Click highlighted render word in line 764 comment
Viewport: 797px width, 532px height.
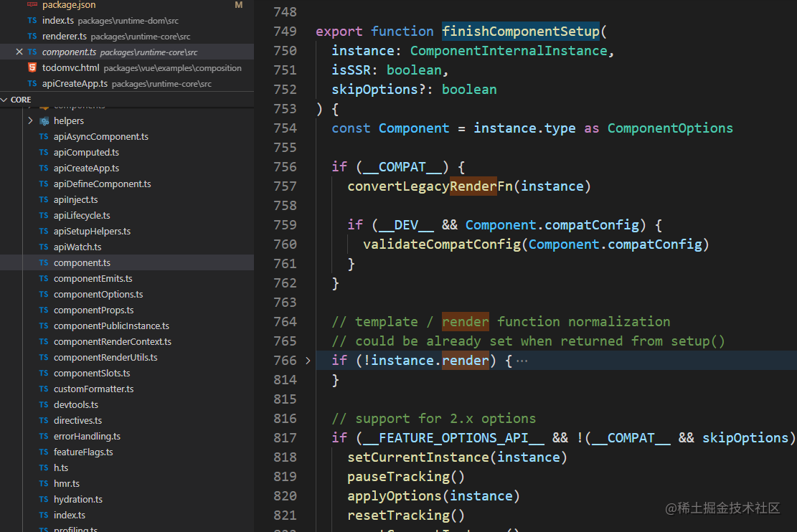tap(466, 322)
